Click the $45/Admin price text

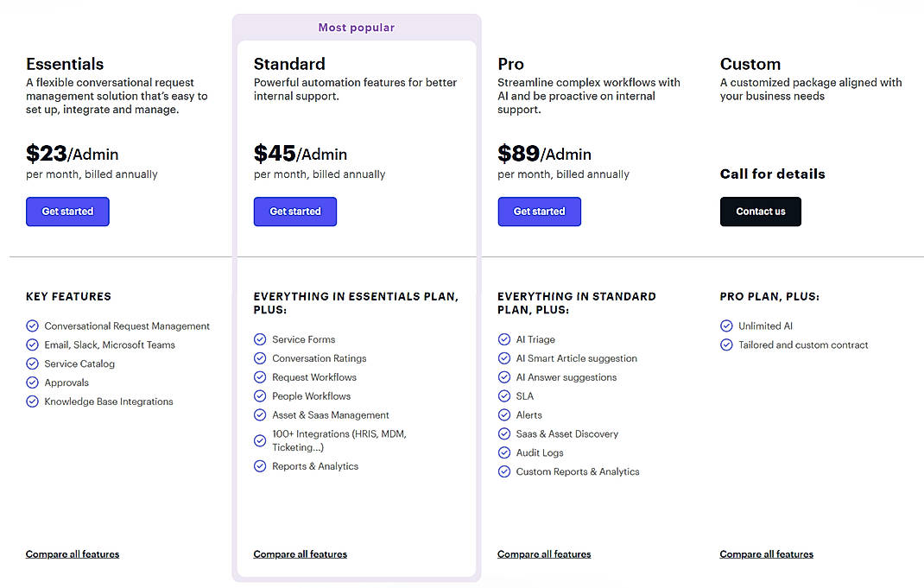coord(301,153)
